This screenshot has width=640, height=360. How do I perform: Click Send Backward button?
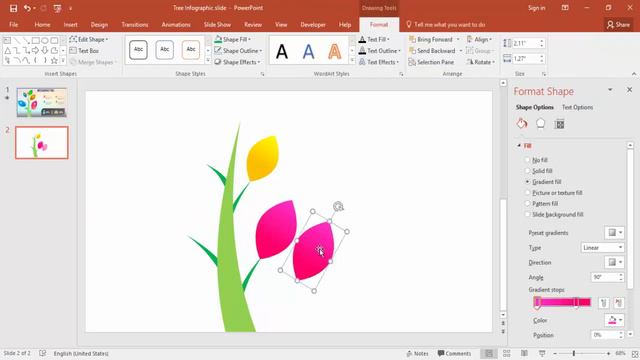pyautogui.click(x=432, y=51)
